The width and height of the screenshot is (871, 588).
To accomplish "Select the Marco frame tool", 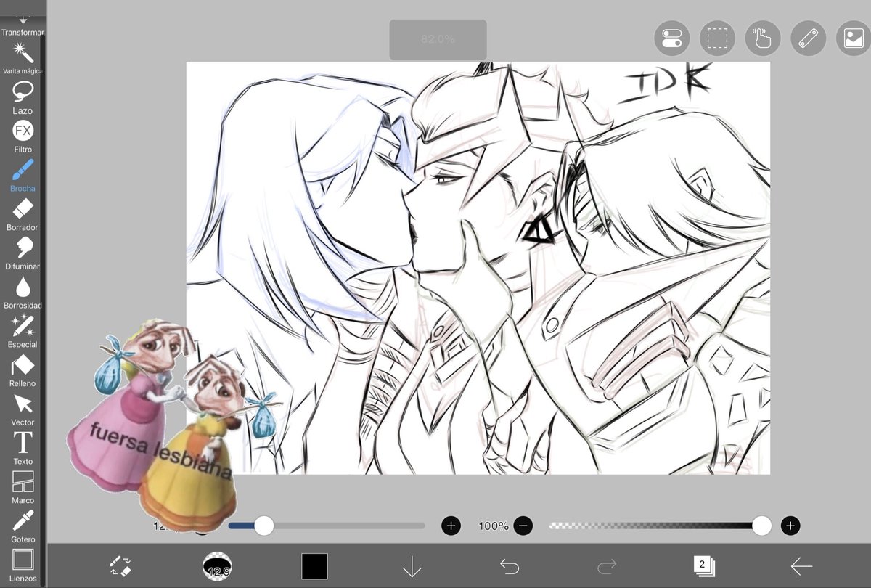I will point(23,487).
